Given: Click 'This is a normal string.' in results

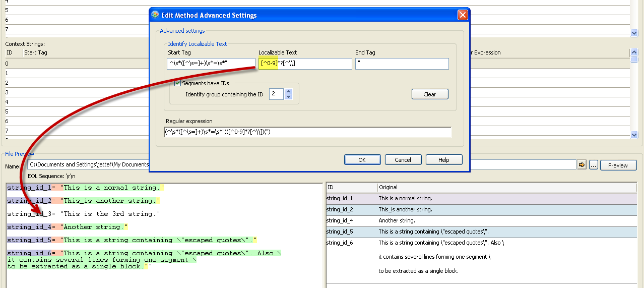Looking at the screenshot, I should (406, 198).
